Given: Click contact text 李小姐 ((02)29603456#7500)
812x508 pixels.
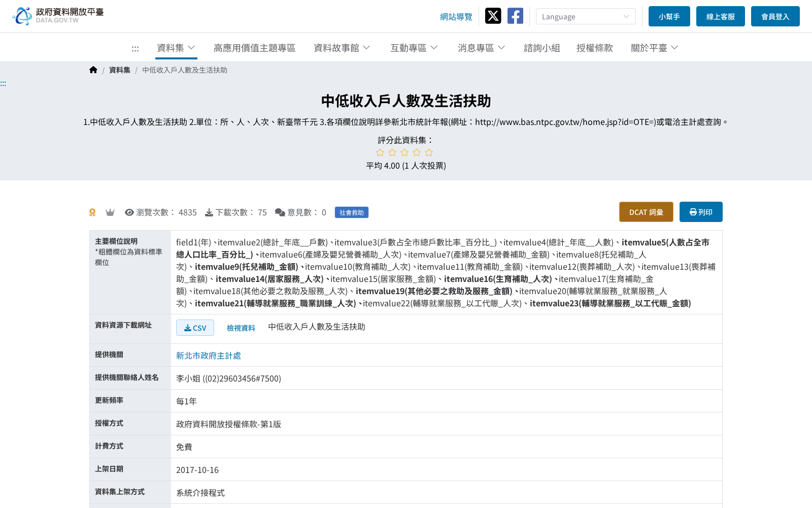Looking at the screenshot, I should click(228, 378).
